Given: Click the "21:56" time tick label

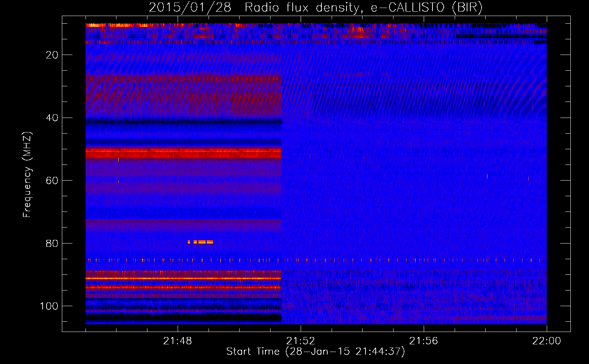Looking at the screenshot, I should (x=424, y=341).
